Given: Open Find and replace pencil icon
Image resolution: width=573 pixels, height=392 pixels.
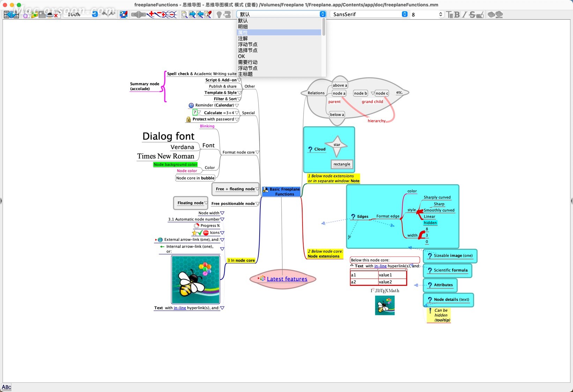Looking at the screenshot, I should coord(208,14).
